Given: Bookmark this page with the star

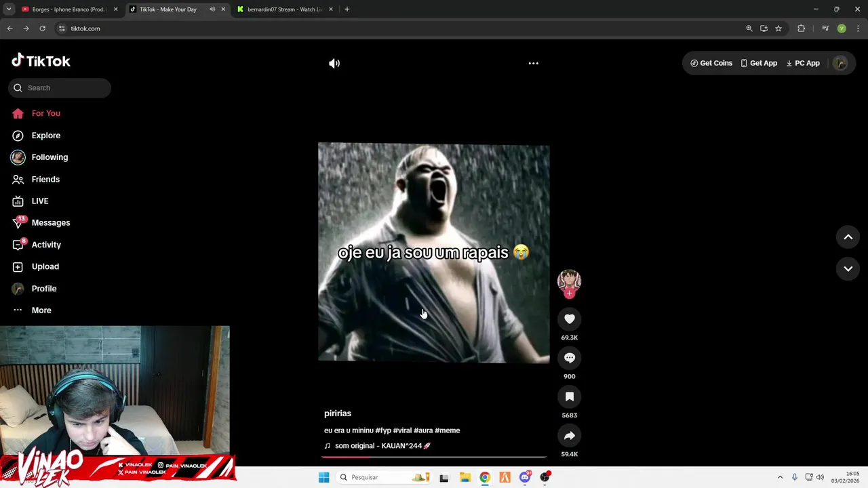Looking at the screenshot, I should pyautogui.click(x=778, y=28).
